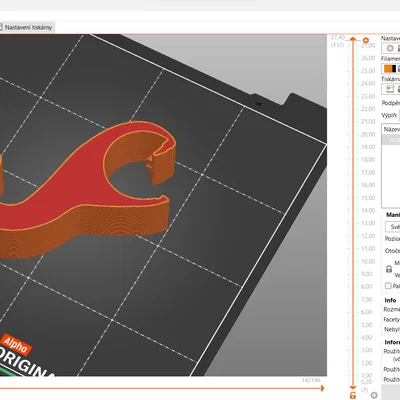Click the 'Podpěry' supports label
The height and width of the screenshot is (400, 400).
(390, 103)
